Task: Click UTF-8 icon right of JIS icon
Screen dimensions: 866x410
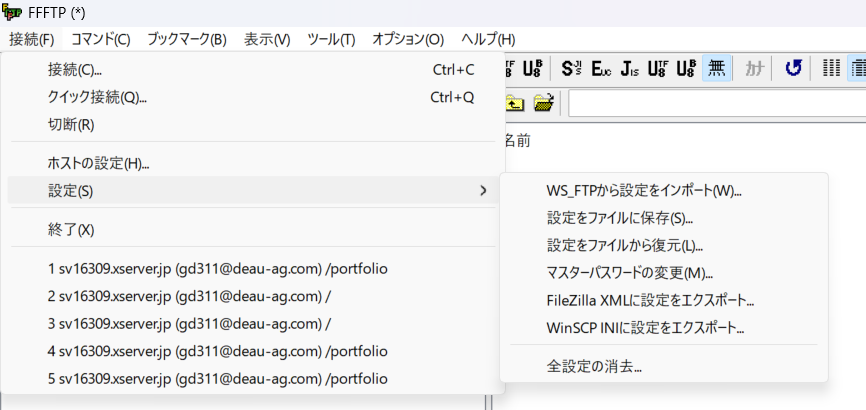Action: click(x=657, y=69)
